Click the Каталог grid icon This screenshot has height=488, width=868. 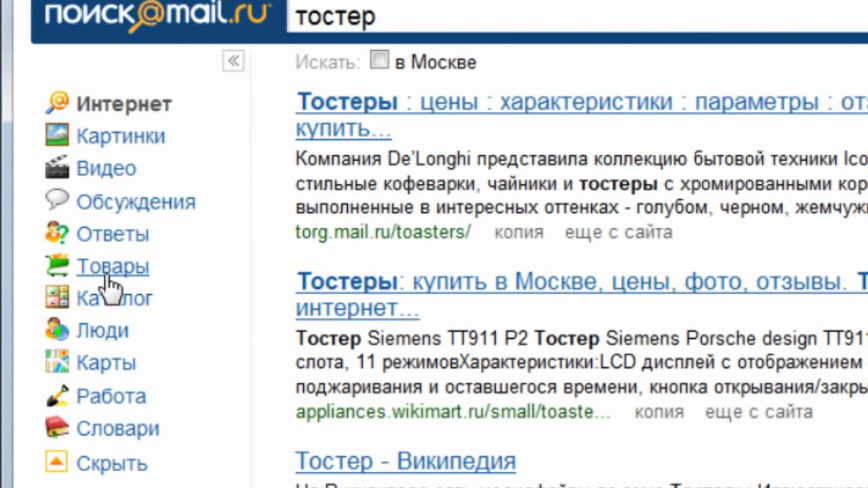[x=57, y=298]
